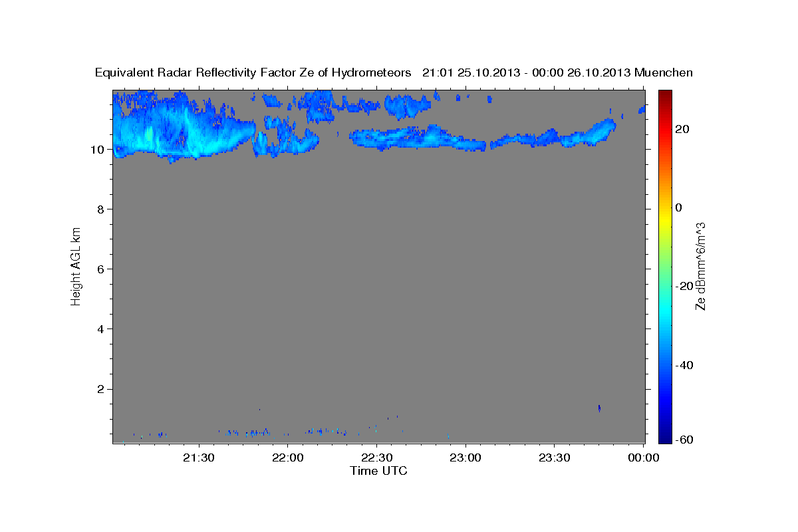Image resolution: width=798 pixels, height=532 pixels.
Task: Click the plot title 'Equivalent Radar Reflectivity Factor Ze of Hydrometeors'
Action: 253,72
